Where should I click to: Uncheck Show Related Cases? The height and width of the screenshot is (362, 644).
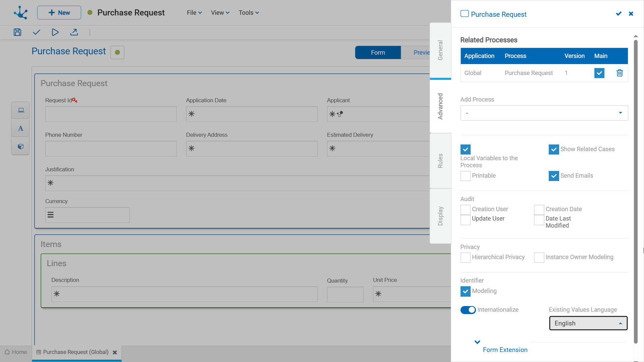coord(553,149)
